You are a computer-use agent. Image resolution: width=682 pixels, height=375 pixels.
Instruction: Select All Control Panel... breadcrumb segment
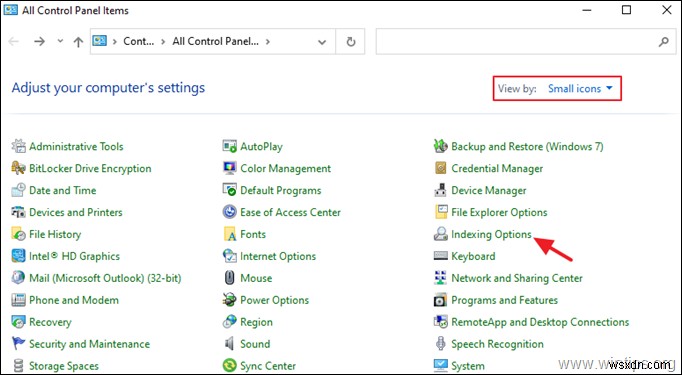pyautogui.click(x=215, y=41)
